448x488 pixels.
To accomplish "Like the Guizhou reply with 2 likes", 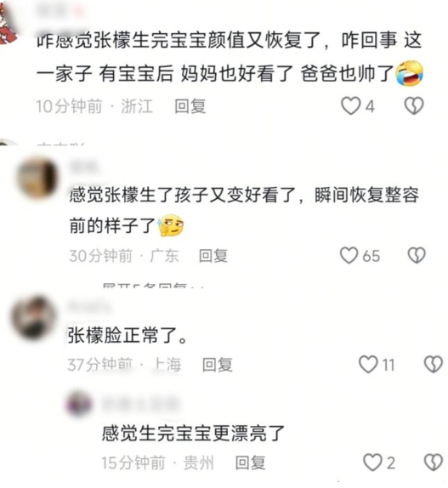I will point(372,462).
